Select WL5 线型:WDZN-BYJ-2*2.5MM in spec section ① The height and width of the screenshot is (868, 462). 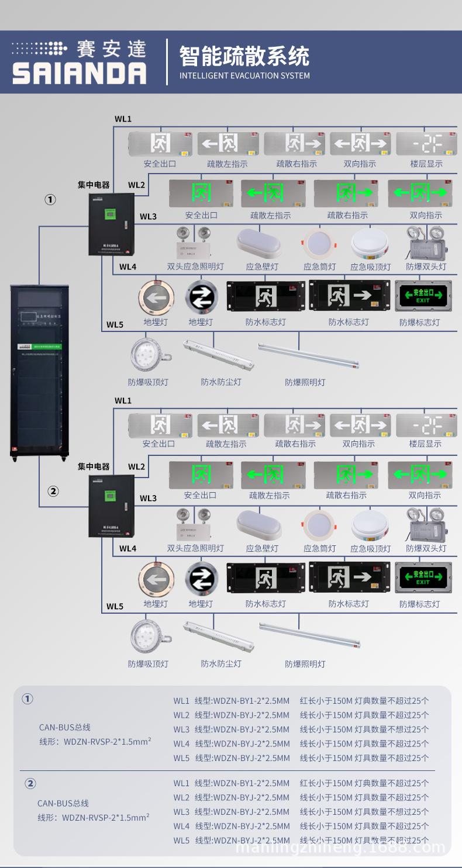pos(231,758)
